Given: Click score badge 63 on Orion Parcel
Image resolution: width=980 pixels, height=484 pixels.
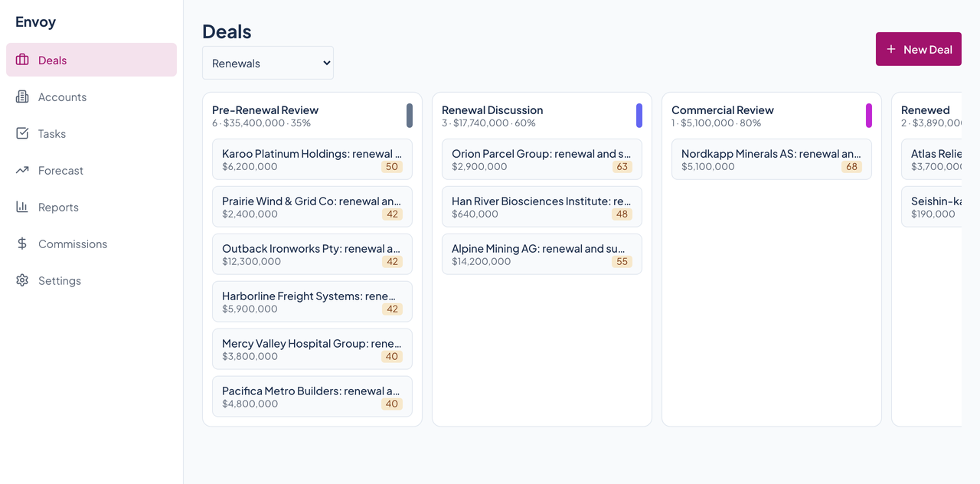Looking at the screenshot, I should [622, 166].
